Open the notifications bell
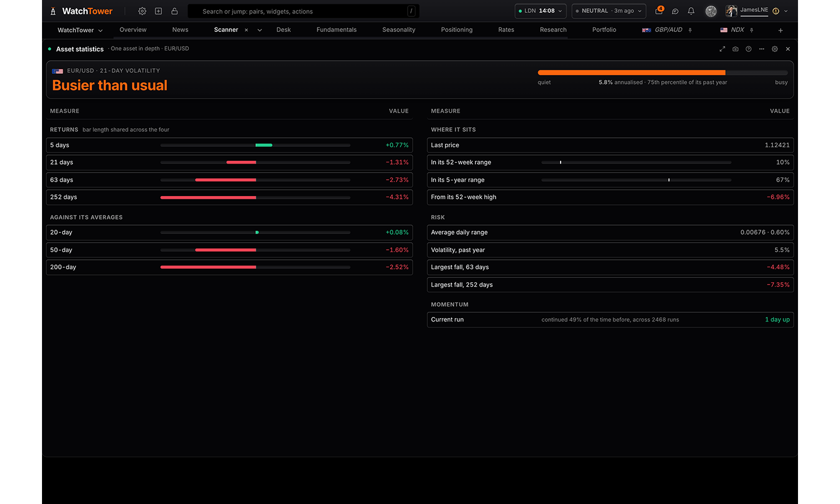This screenshot has height=504, width=840. click(x=691, y=11)
